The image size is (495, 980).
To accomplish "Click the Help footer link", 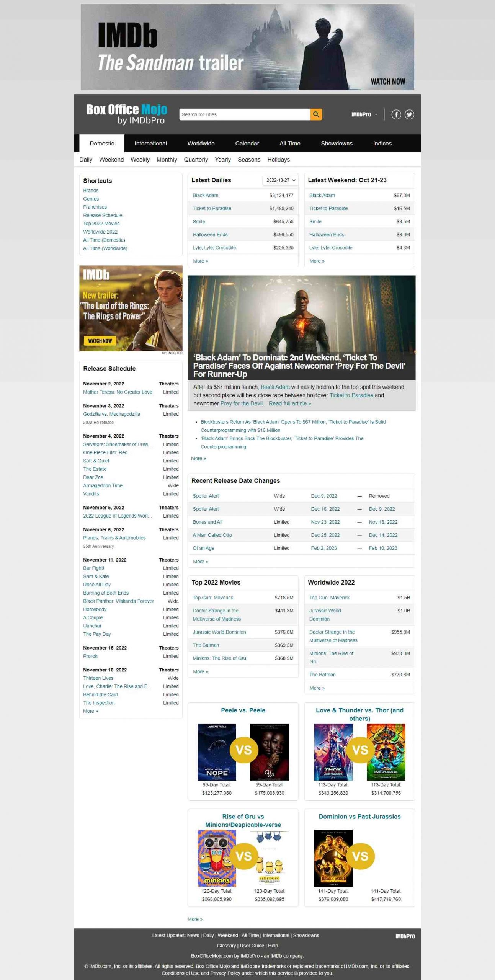I will (x=273, y=946).
